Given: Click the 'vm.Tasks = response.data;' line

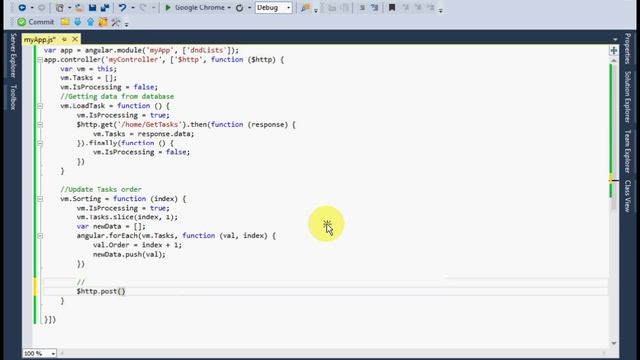Looking at the screenshot, I should point(143,134).
